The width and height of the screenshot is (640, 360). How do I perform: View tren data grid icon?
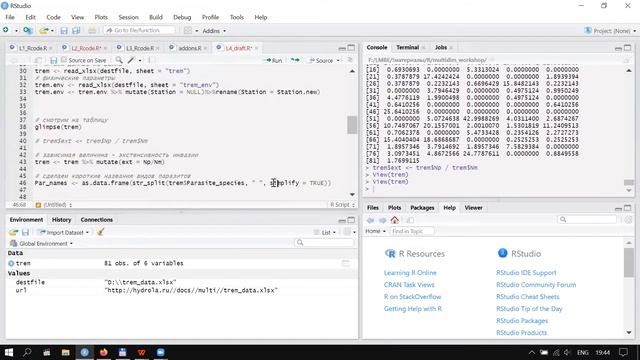(346, 264)
